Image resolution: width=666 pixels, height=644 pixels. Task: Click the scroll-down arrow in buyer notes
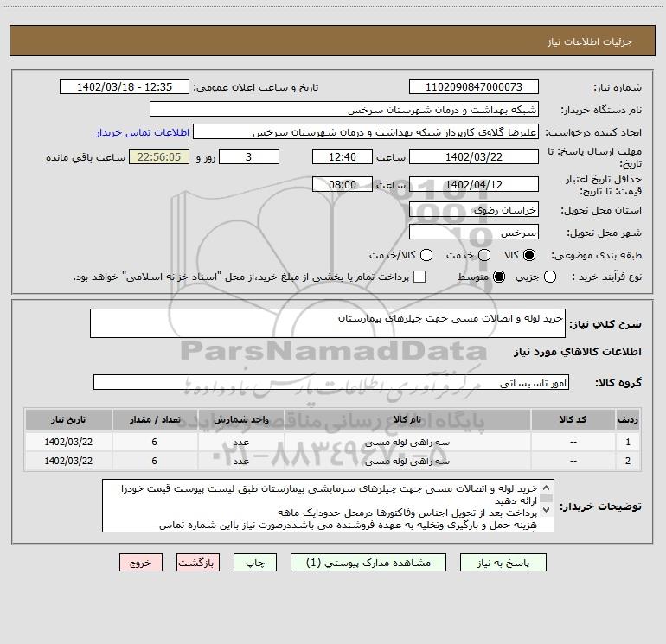point(547,509)
